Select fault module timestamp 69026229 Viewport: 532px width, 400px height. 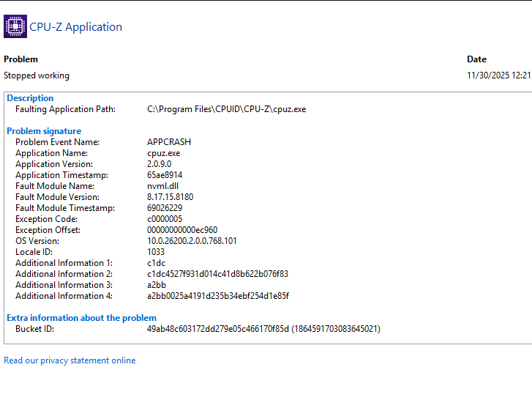165,208
